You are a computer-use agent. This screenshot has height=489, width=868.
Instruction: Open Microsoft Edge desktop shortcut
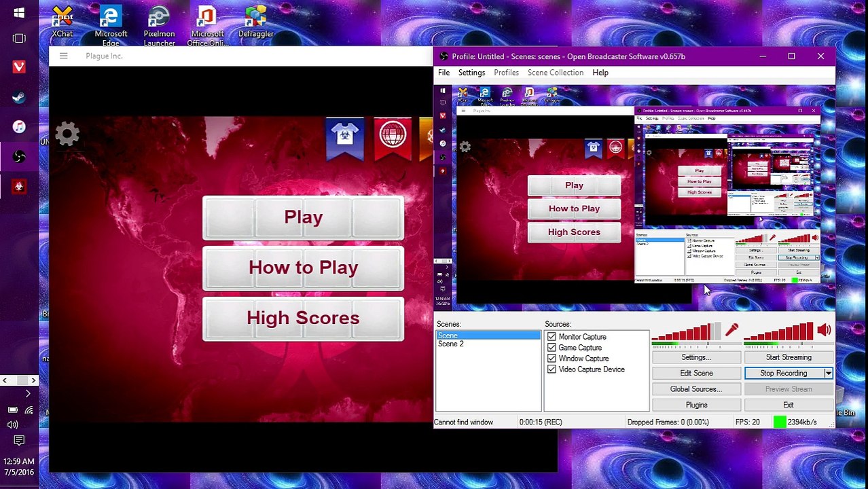point(111,26)
